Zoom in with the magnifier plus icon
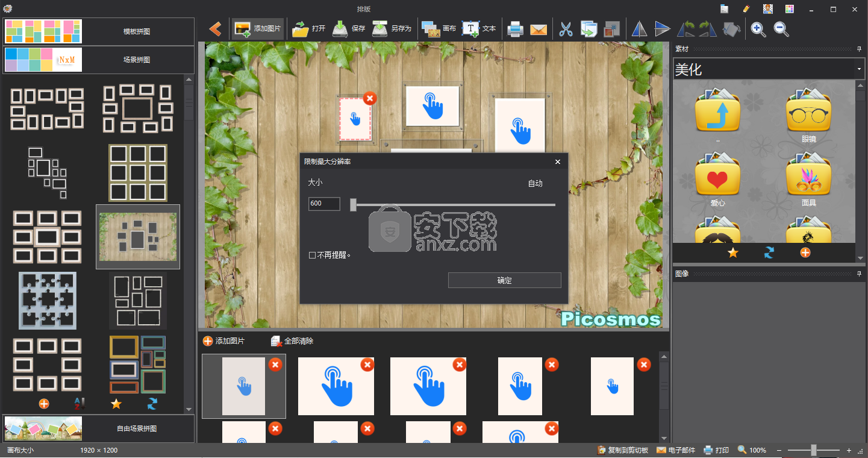This screenshot has height=458, width=868. tap(758, 29)
